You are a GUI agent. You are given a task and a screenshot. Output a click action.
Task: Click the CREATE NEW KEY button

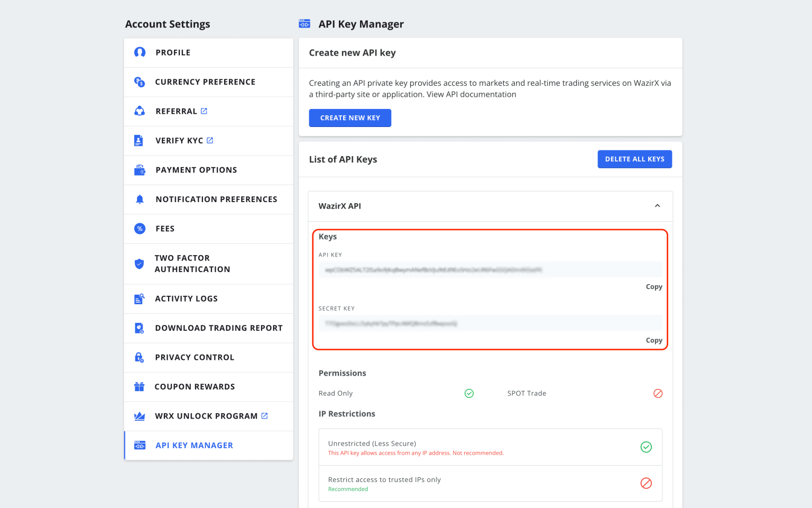[x=350, y=117]
